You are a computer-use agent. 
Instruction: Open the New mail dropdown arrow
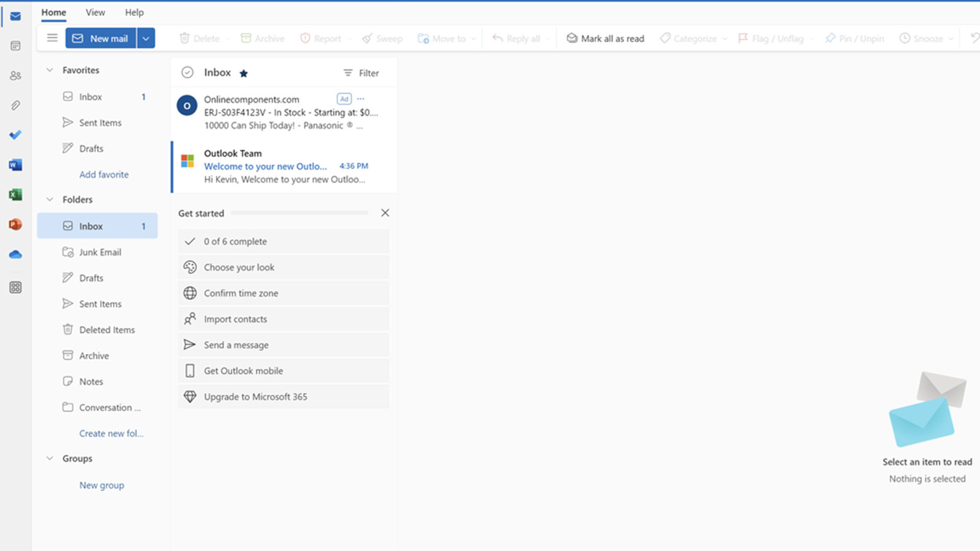(x=146, y=38)
